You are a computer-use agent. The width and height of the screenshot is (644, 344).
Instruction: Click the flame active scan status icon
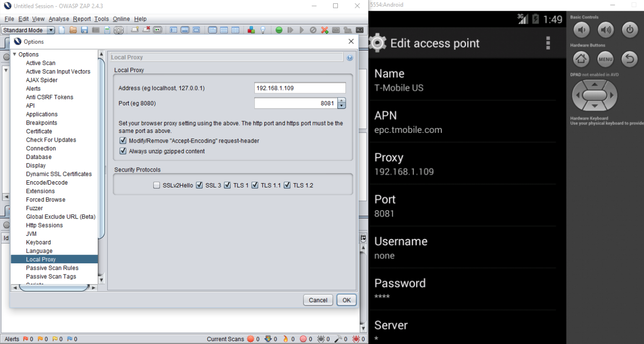point(286,339)
